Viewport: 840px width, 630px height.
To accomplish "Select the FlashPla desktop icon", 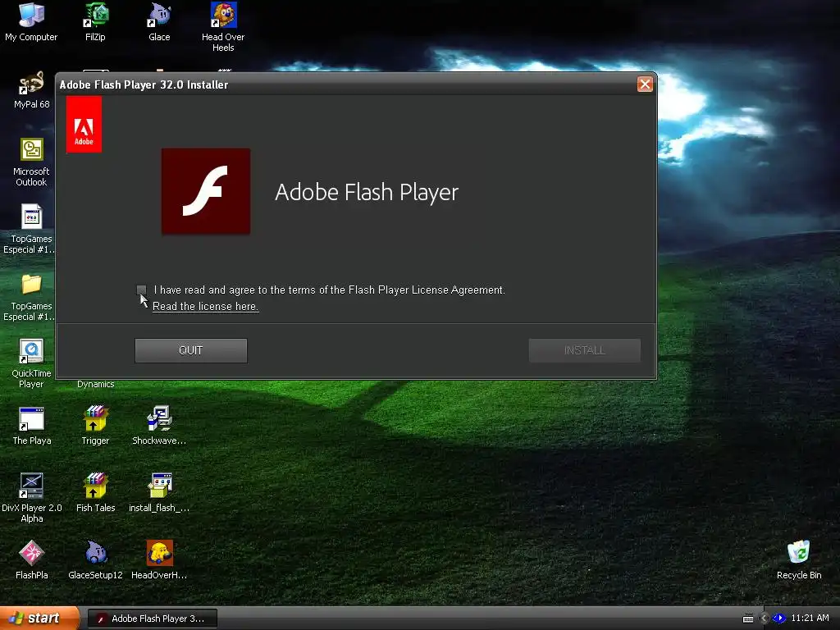I will pos(32,560).
